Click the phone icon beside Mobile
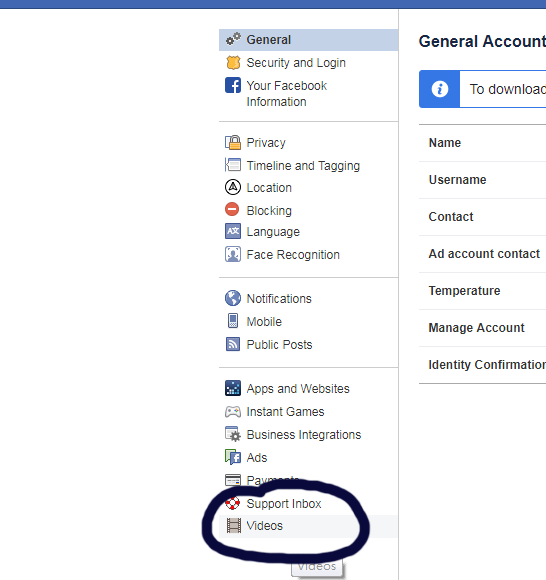 (x=233, y=321)
